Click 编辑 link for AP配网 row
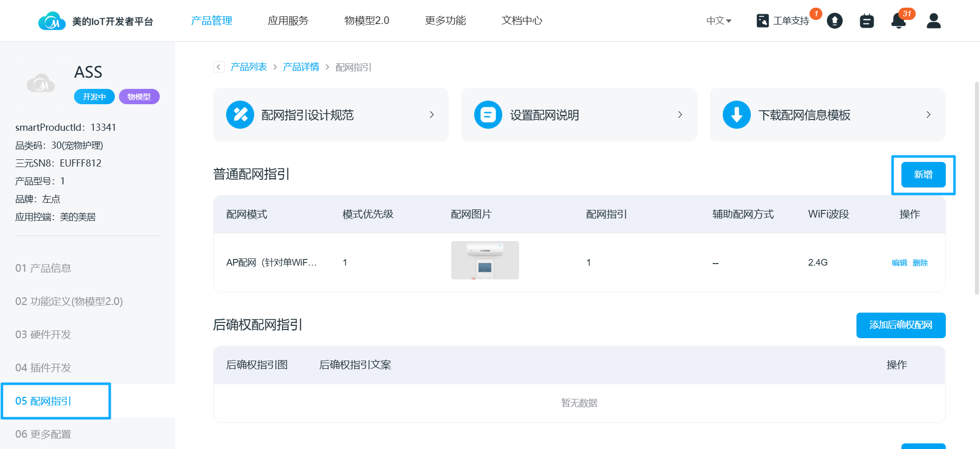 899,263
